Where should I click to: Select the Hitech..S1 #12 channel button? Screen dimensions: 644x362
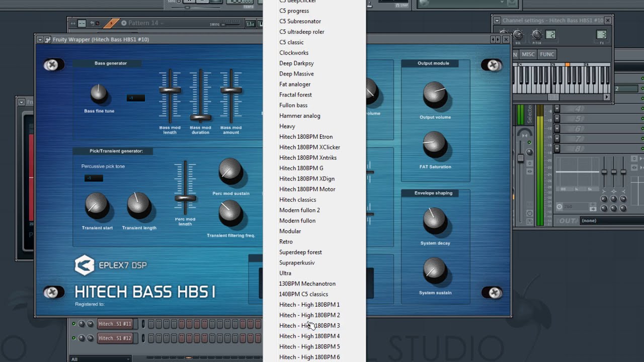pos(115,338)
